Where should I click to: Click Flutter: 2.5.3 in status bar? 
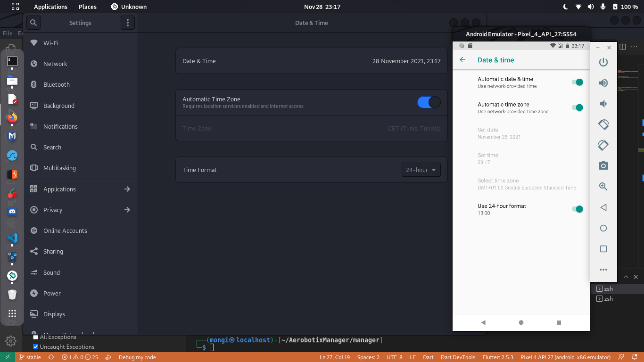click(497, 357)
